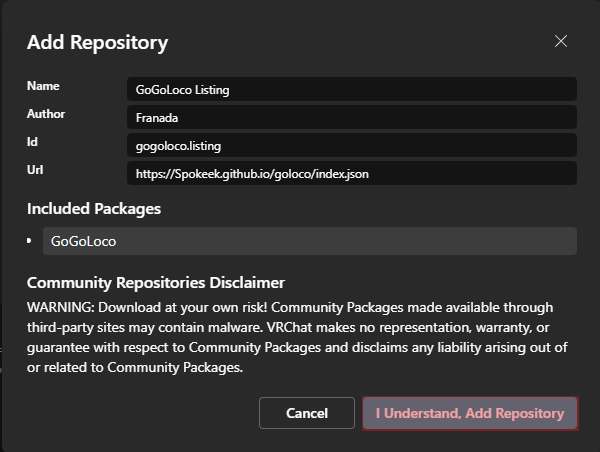Select the GoGoLoco included package entry
The image size is (600, 452).
[310, 241]
